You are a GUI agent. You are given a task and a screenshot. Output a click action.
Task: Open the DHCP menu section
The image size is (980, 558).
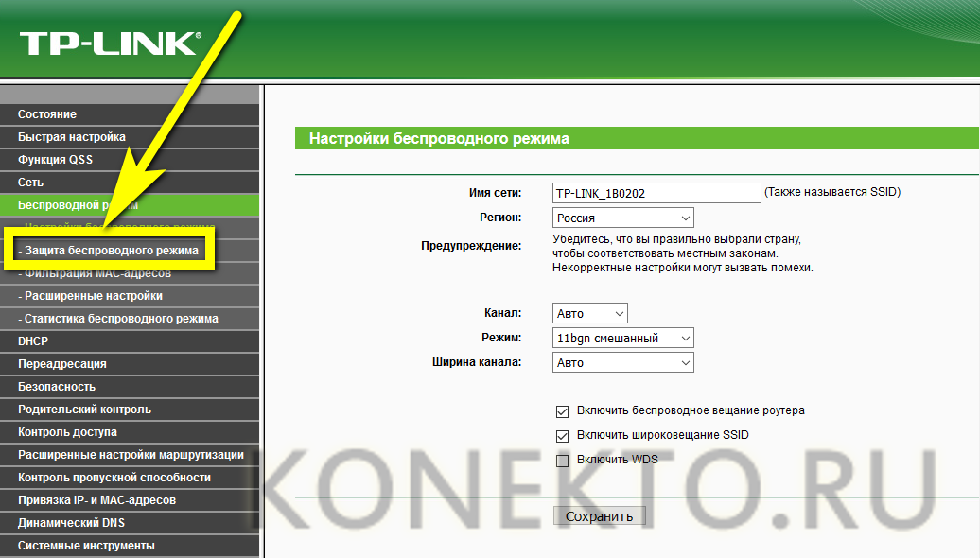pyautogui.click(x=130, y=341)
